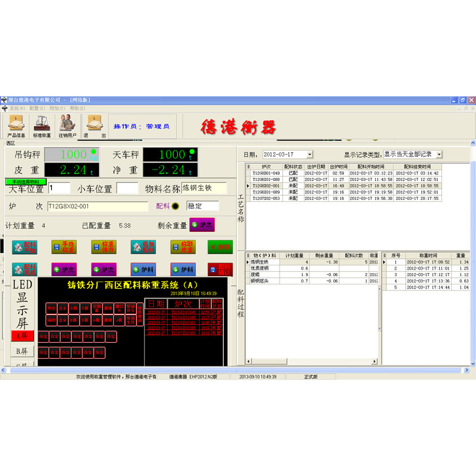Save the weighing with 称重保存
The height and width of the screenshot is (476, 476).
104,247
